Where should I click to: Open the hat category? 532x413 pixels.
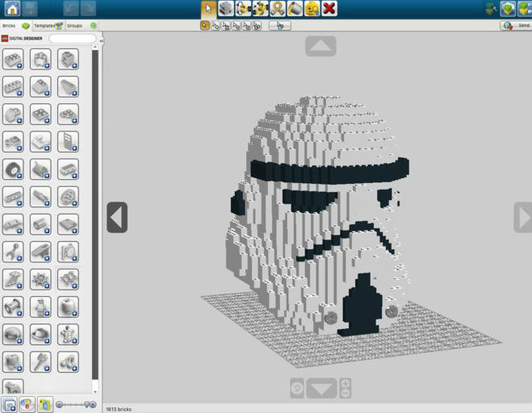[40, 334]
